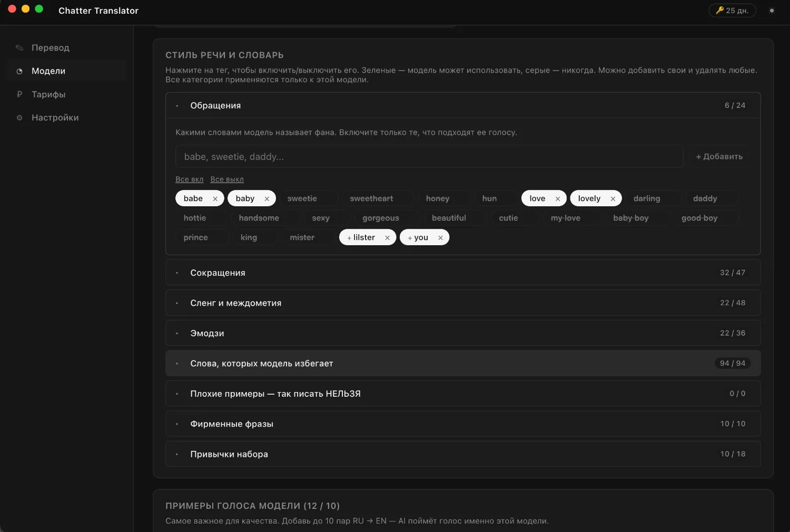Enable the darling tag
This screenshot has width=790, height=532.
click(653, 198)
